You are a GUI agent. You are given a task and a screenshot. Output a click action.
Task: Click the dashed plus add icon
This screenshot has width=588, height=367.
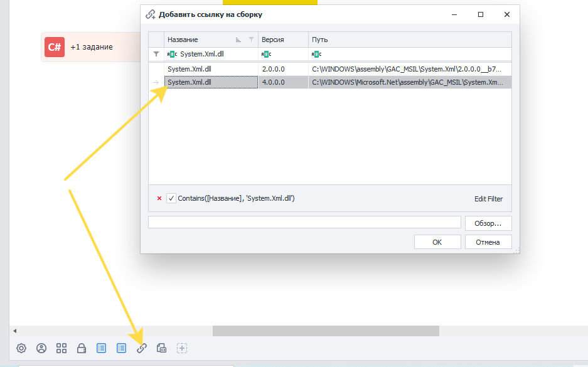click(x=182, y=348)
